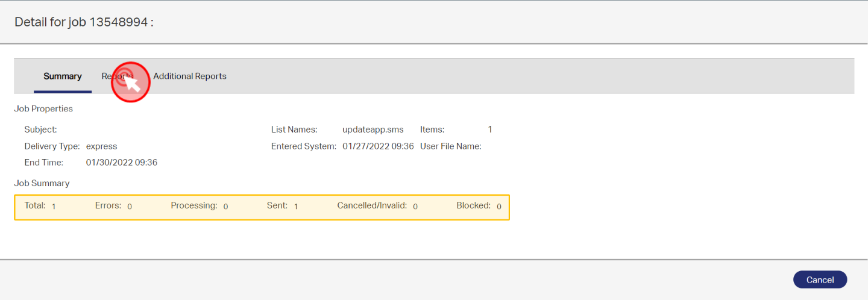Screen dimensions: 868x300
Task: Click the Processing count in Job Summary
Action: [225, 207]
